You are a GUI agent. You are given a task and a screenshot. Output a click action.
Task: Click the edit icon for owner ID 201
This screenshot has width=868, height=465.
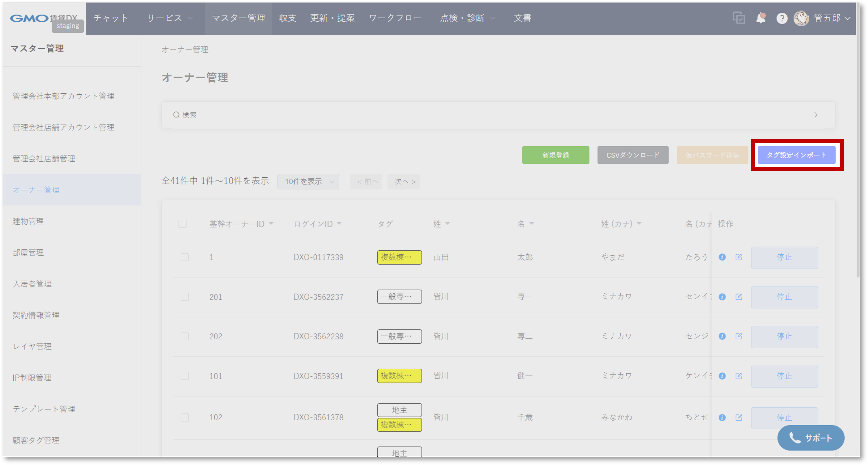pos(739,297)
